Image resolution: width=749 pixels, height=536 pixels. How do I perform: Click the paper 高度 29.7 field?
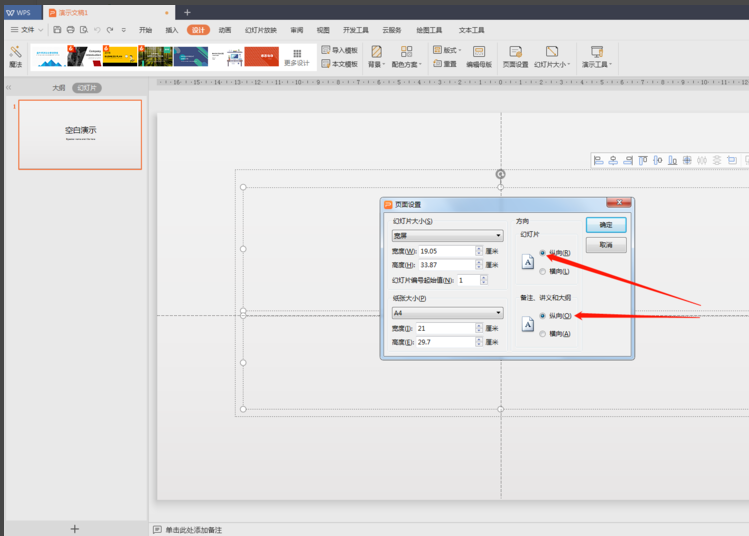coord(446,342)
